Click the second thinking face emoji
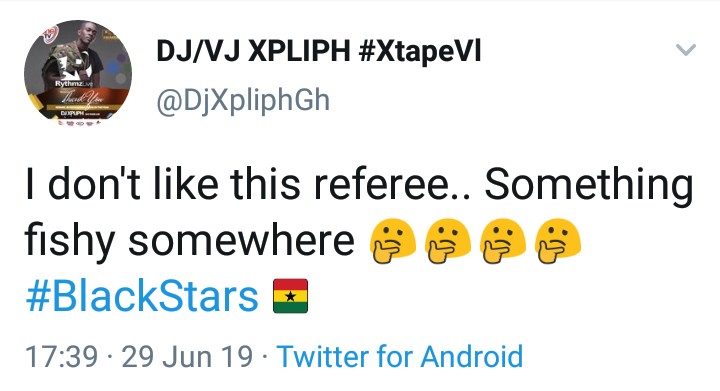The image size is (720, 391). point(448,241)
